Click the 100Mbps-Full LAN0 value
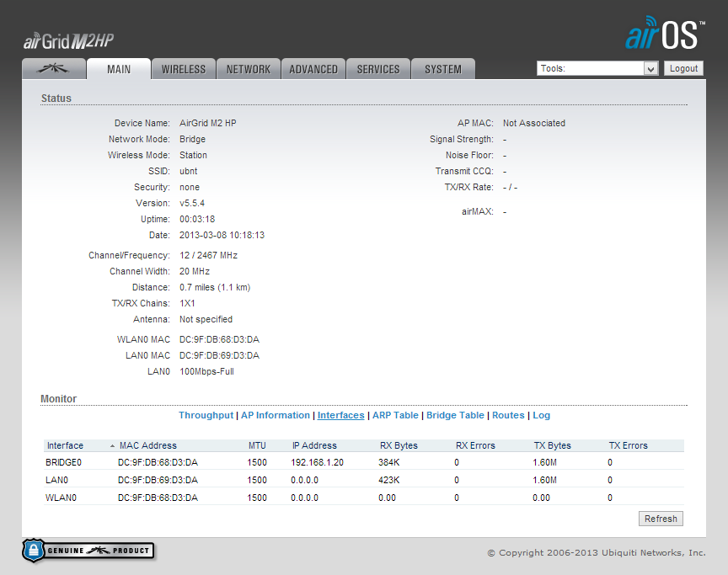Image resolution: width=728 pixels, height=575 pixels. [206, 371]
